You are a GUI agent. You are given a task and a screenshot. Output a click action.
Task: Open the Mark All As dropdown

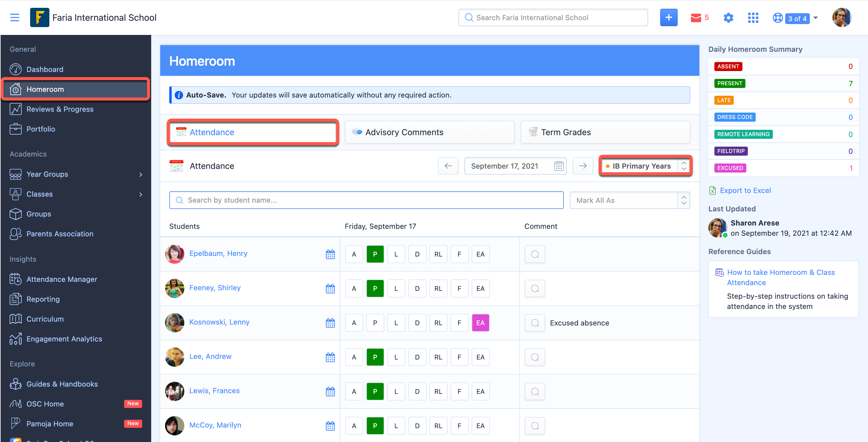[629, 201]
